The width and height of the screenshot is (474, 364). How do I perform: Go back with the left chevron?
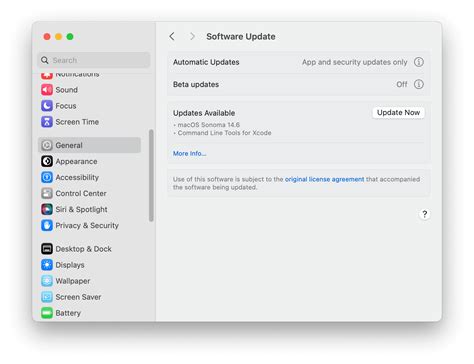point(172,36)
